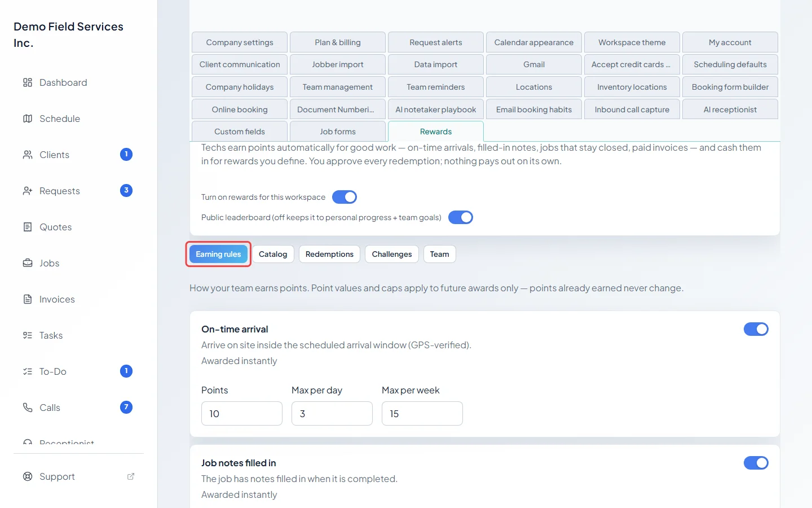Click the Dashboard grid icon

28,82
